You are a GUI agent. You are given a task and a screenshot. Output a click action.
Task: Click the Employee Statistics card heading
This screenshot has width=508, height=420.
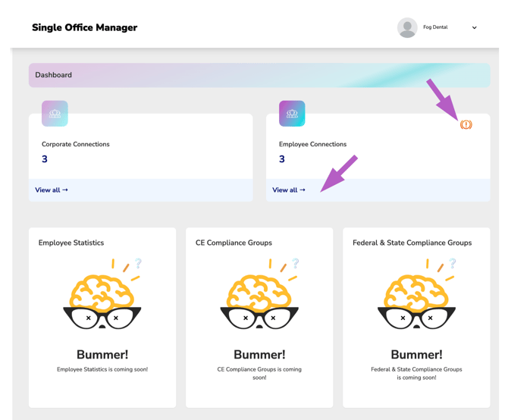click(x=71, y=243)
